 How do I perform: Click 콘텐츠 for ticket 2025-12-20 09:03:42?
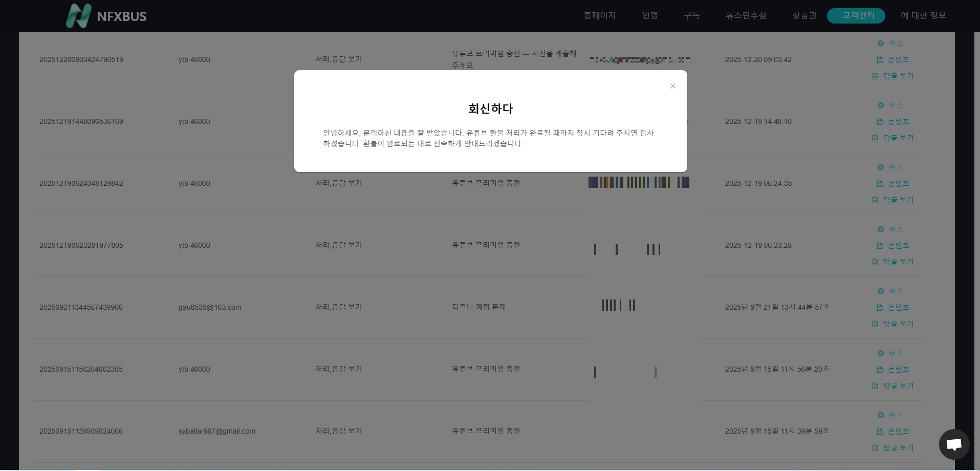coord(893,60)
